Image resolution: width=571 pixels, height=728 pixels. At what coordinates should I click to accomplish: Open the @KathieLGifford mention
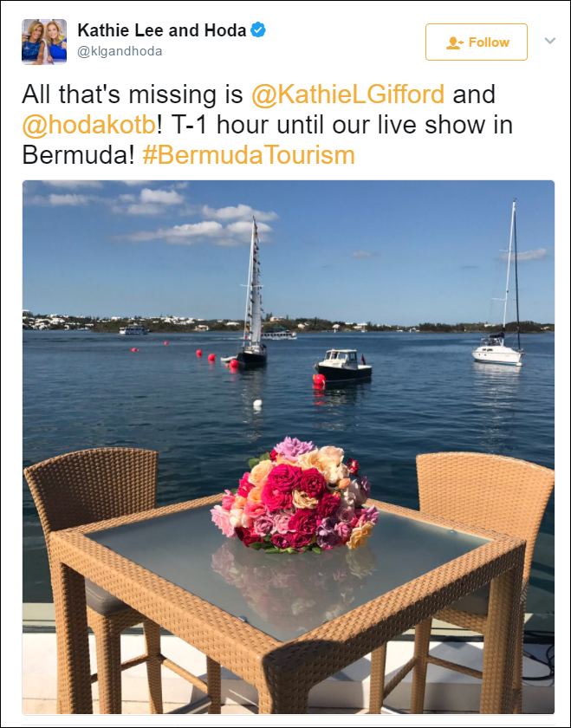click(x=347, y=94)
